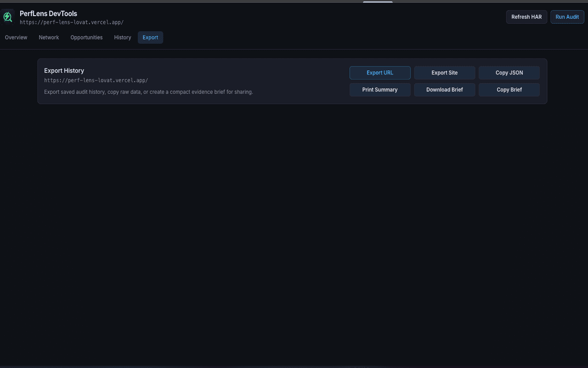Click the PerfLens magnifier logo icon
Viewport: 588px width, 368px height.
[7, 17]
